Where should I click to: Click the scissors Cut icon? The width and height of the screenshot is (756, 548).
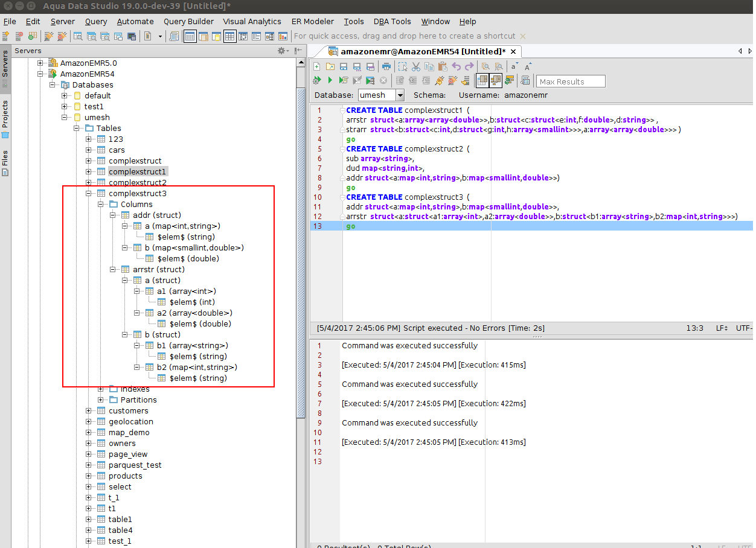point(416,66)
